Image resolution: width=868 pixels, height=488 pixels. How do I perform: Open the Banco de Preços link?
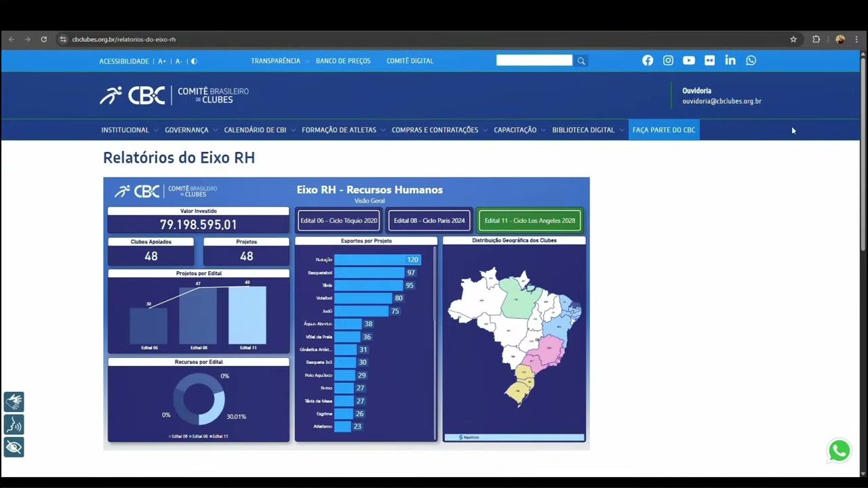pyautogui.click(x=343, y=61)
